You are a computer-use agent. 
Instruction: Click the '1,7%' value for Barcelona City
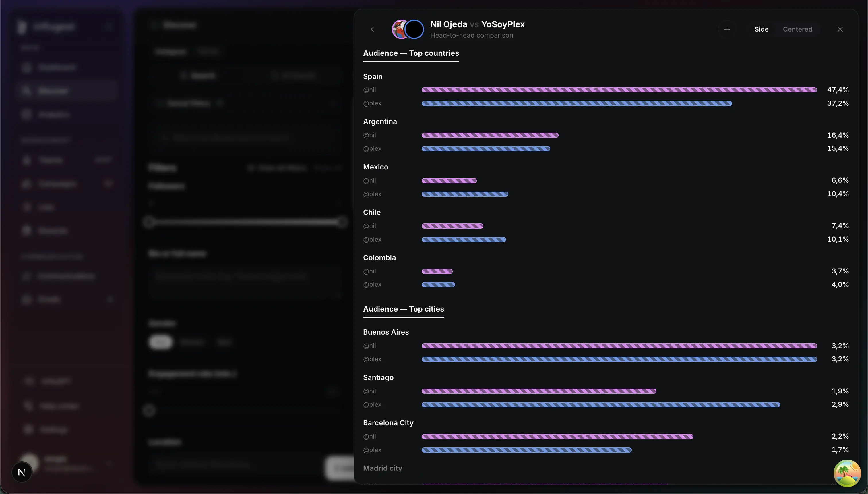point(840,450)
